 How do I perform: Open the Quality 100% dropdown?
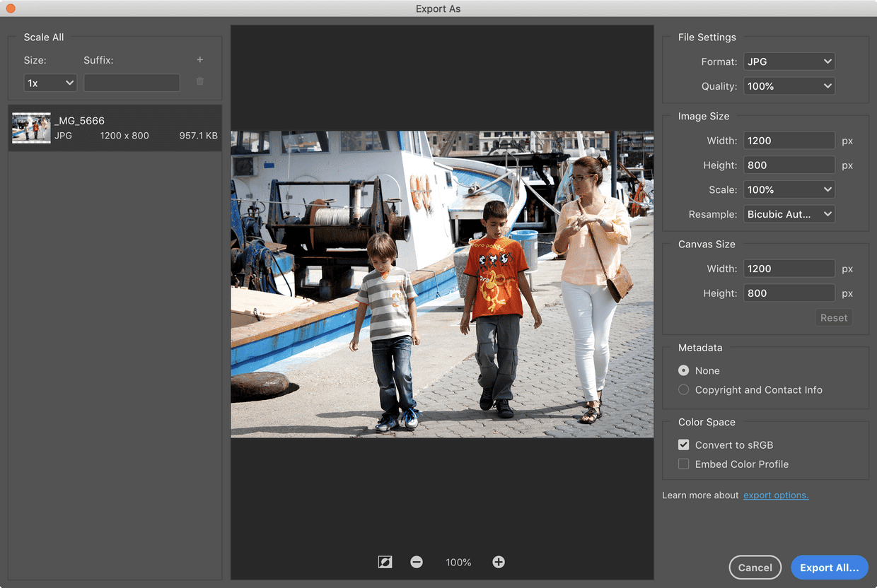(789, 86)
